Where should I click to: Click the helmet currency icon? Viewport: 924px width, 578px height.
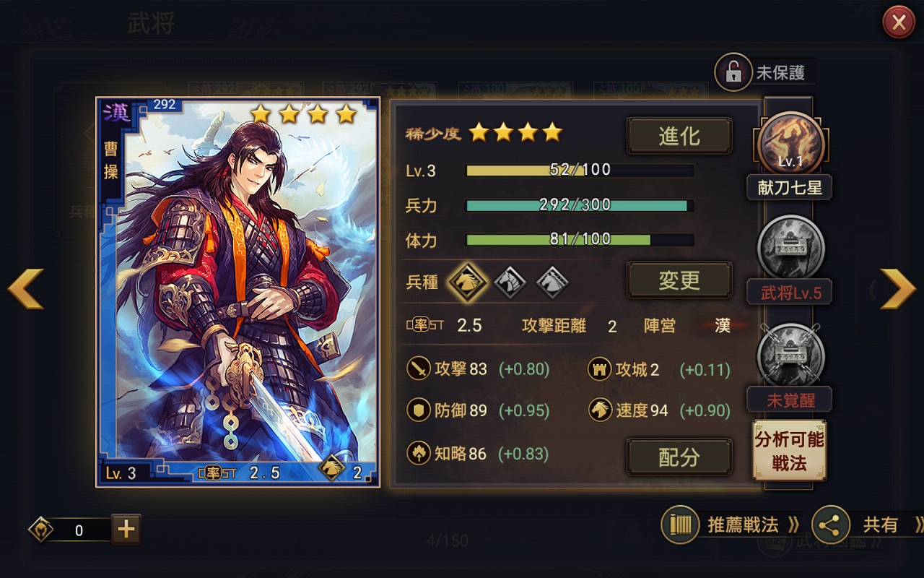pyautogui.click(x=41, y=530)
